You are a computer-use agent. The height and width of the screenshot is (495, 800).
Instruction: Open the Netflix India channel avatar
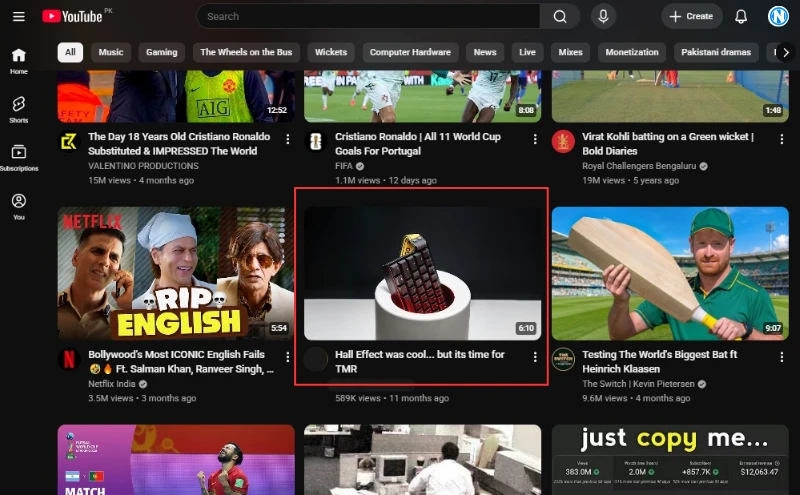pyautogui.click(x=69, y=359)
